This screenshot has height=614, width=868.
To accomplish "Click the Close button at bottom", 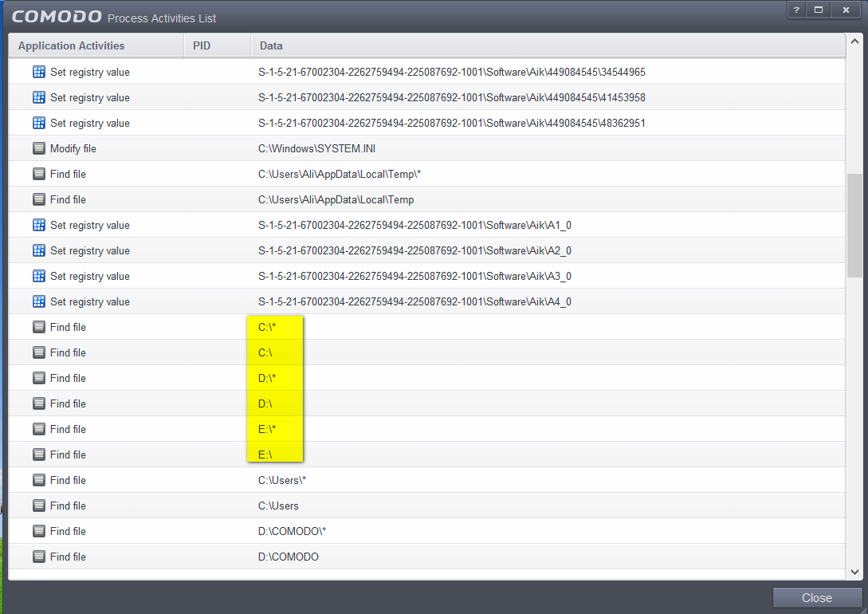I will (816, 598).
